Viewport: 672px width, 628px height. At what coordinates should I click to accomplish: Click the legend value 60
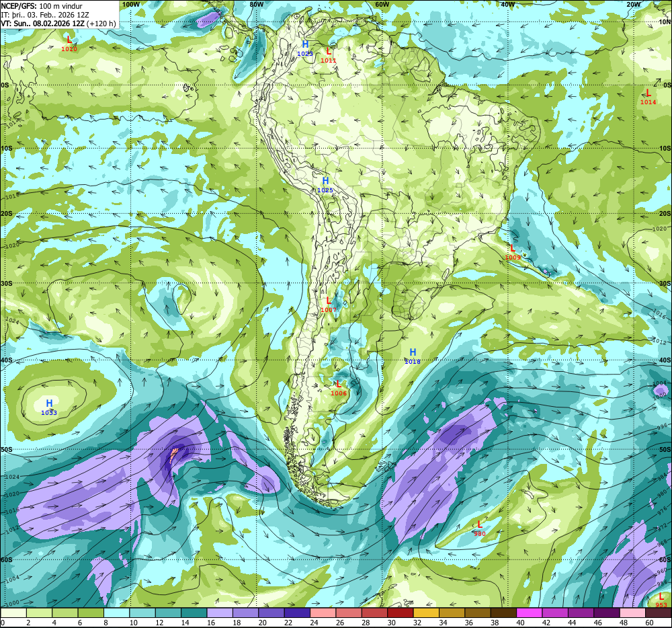pyautogui.click(x=649, y=623)
